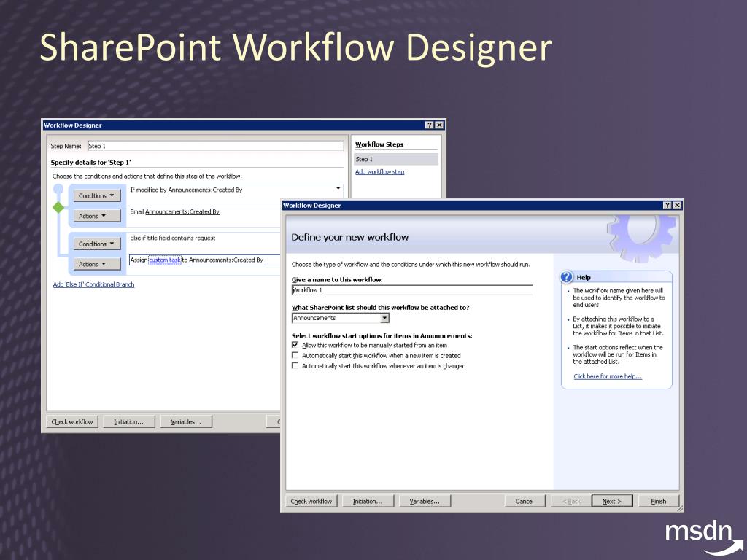Click the help question mark in back Workflow Designer title bar

(429, 125)
